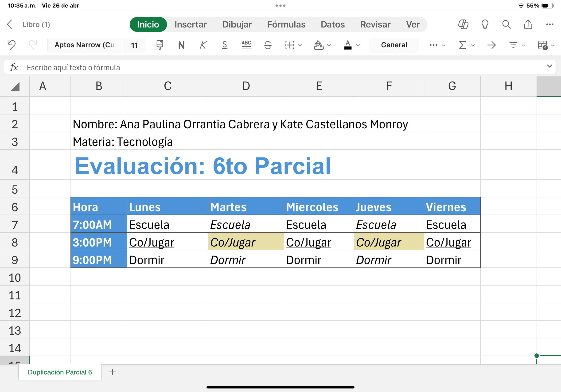This screenshot has height=392, width=561.
Task: Open the search magnifier icon
Action: pos(506,24)
